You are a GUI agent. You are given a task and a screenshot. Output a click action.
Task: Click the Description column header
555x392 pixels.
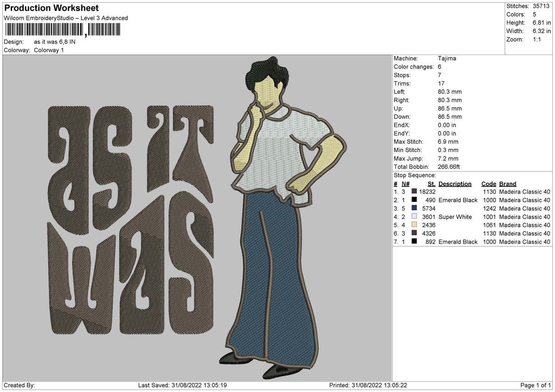tap(455, 184)
